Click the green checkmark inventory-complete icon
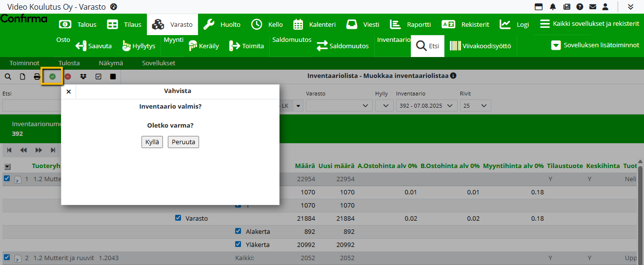This screenshot has width=644, height=265. pos(52,76)
